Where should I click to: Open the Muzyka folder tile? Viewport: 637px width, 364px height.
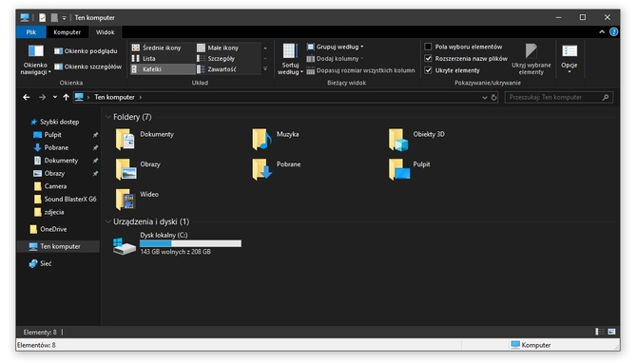point(276,140)
